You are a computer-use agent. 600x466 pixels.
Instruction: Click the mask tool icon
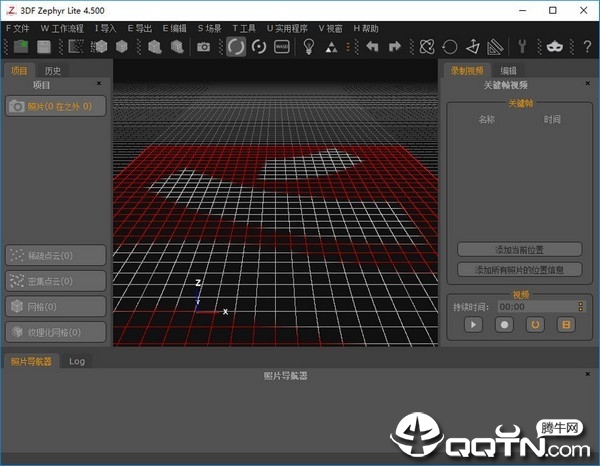[x=557, y=47]
